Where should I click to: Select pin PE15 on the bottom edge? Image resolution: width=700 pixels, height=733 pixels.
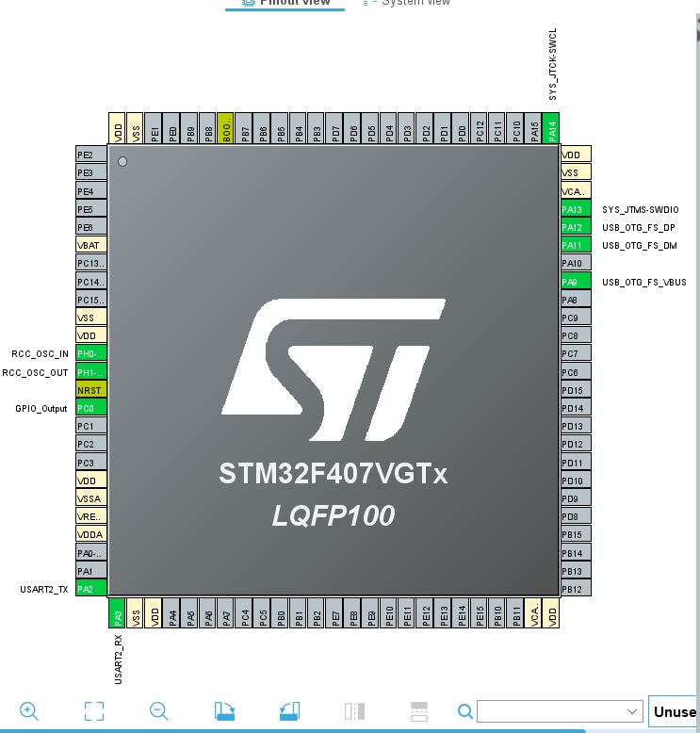click(x=479, y=613)
